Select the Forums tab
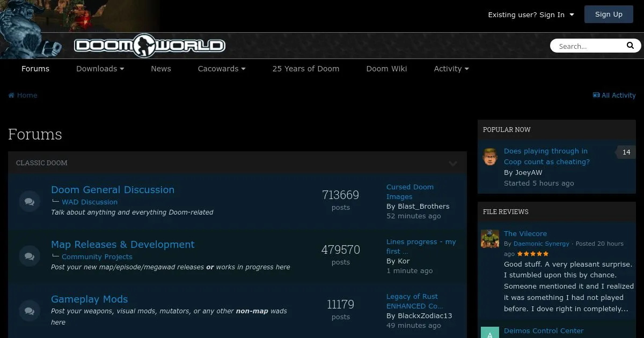This screenshot has width=644, height=338. [35, 69]
